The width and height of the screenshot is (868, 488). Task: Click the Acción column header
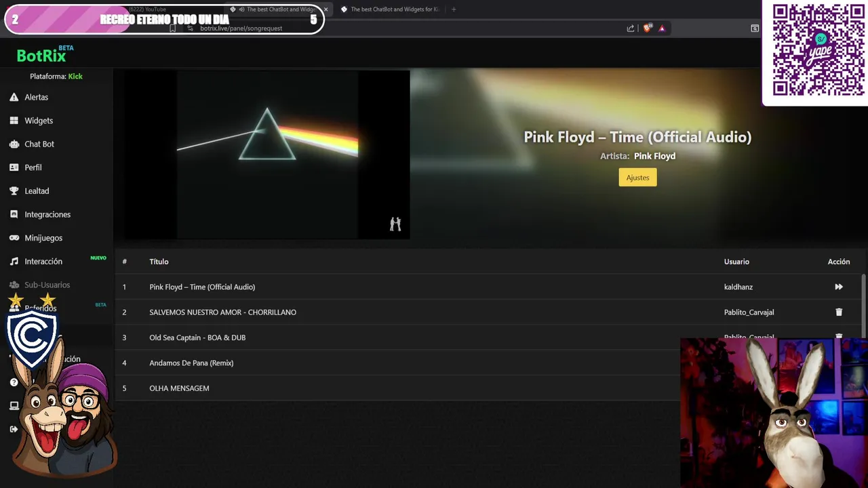[x=839, y=262]
